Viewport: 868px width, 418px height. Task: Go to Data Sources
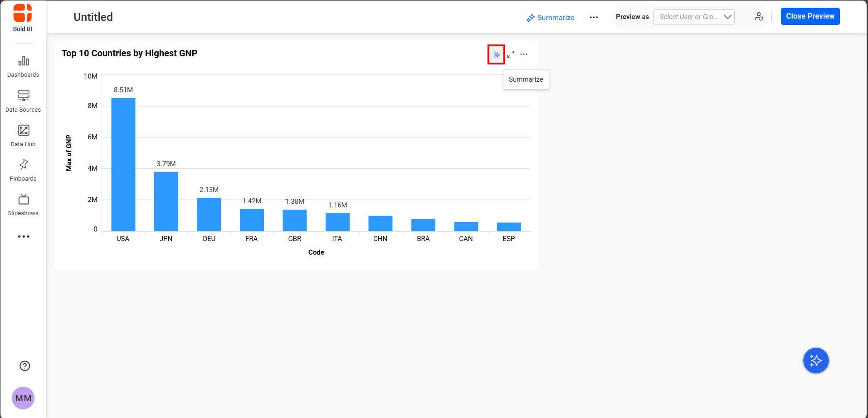[23, 101]
